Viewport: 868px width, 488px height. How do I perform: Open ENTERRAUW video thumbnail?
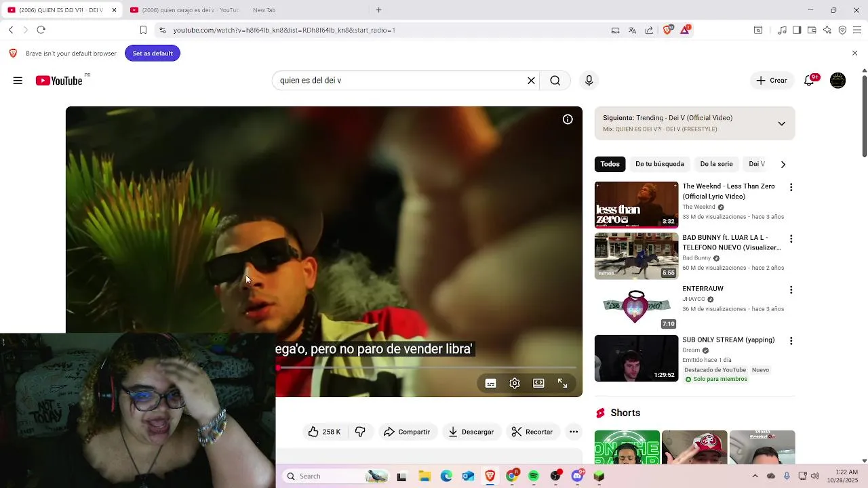pos(636,307)
